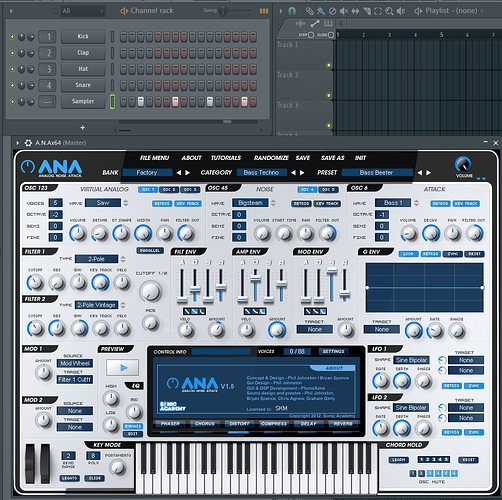Image resolution: width=502 pixels, height=500 pixels.
Task: Click the add channel plus button
Action: pyautogui.click(x=82, y=127)
